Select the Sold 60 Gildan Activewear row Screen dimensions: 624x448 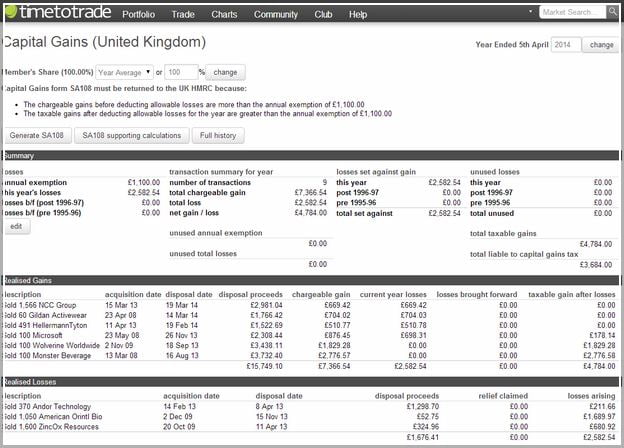click(x=310, y=315)
